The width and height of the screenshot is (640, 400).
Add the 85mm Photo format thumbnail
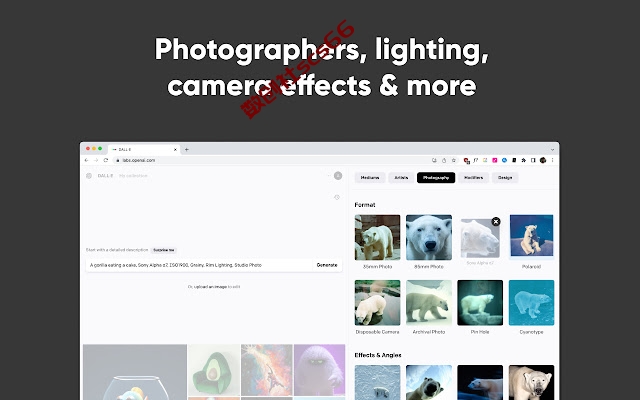pyautogui.click(x=429, y=238)
